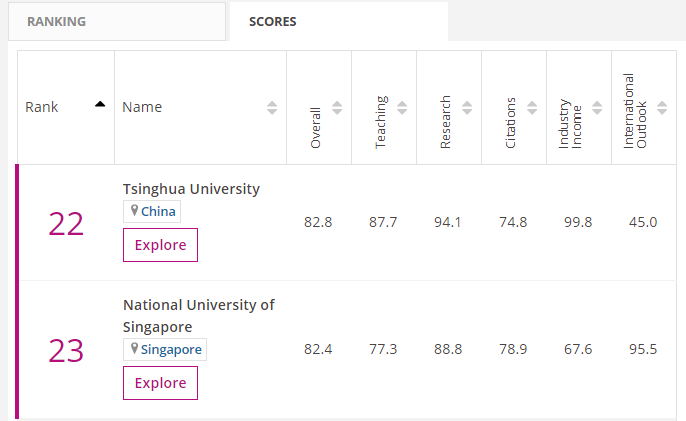This screenshot has height=421, width=686.
Task: Click the Citations column header label
Action: click(x=510, y=123)
